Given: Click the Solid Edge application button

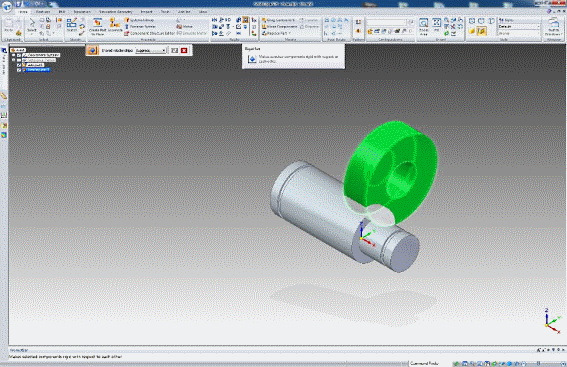Looking at the screenshot, I should pos(7,7).
